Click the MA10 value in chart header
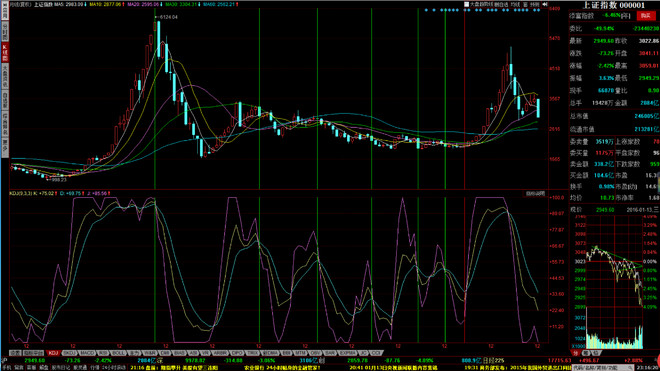 pyautogui.click(x=106, y=4)
